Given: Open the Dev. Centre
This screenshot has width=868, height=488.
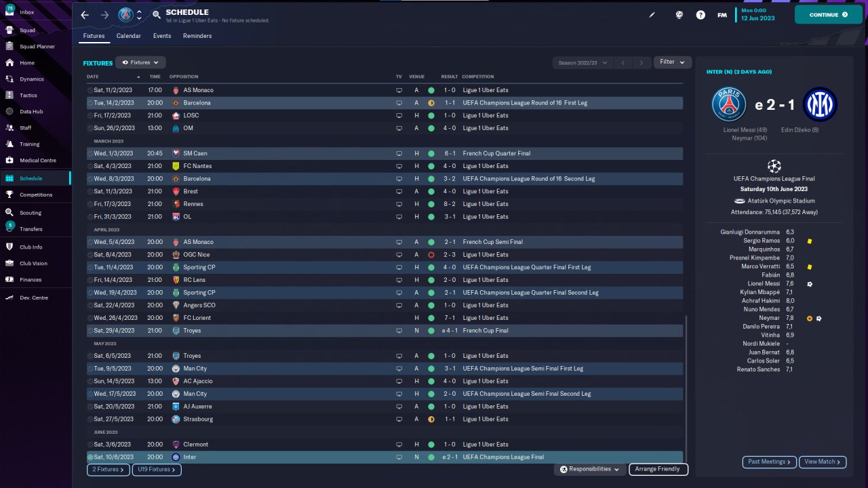Looking at the screenshot, I should coord(35,298).
